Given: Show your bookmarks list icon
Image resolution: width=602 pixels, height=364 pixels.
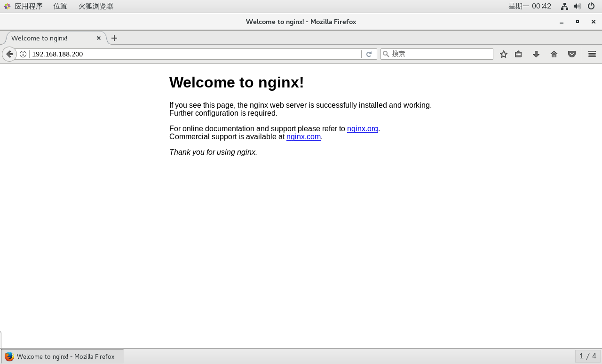Looking at the screenshot, I should coord(518,54).
